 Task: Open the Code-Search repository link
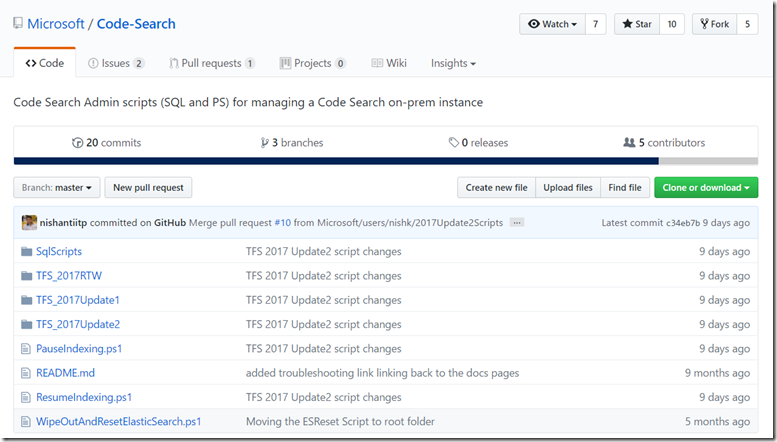(x=136, y=24)
